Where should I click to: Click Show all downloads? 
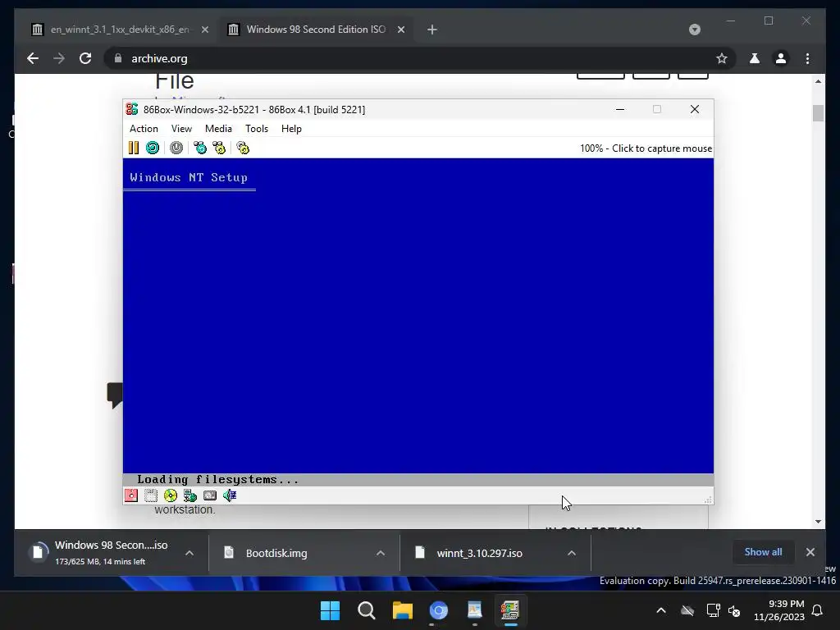tap(763, 552)
